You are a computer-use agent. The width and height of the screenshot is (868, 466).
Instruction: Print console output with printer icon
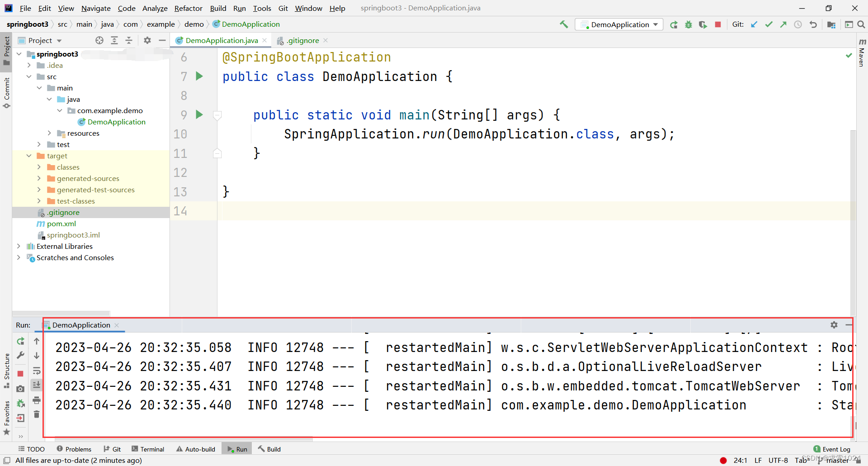pyautogui.click(x=37, y=400)
